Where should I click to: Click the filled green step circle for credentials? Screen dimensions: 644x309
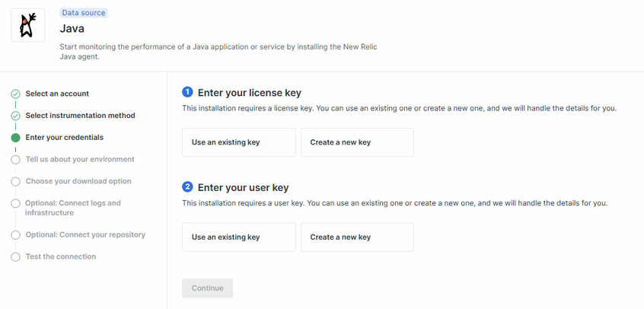tap(15, 138)
